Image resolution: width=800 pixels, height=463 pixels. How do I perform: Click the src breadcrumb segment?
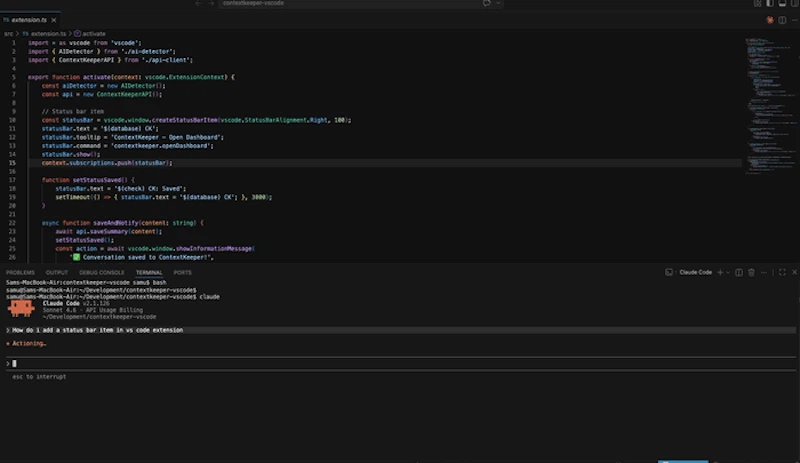9,34
